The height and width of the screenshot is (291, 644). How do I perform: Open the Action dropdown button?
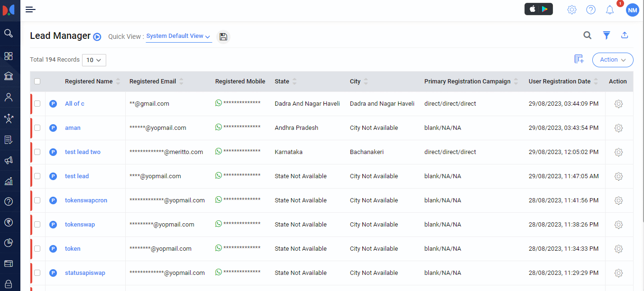point(613,60)
